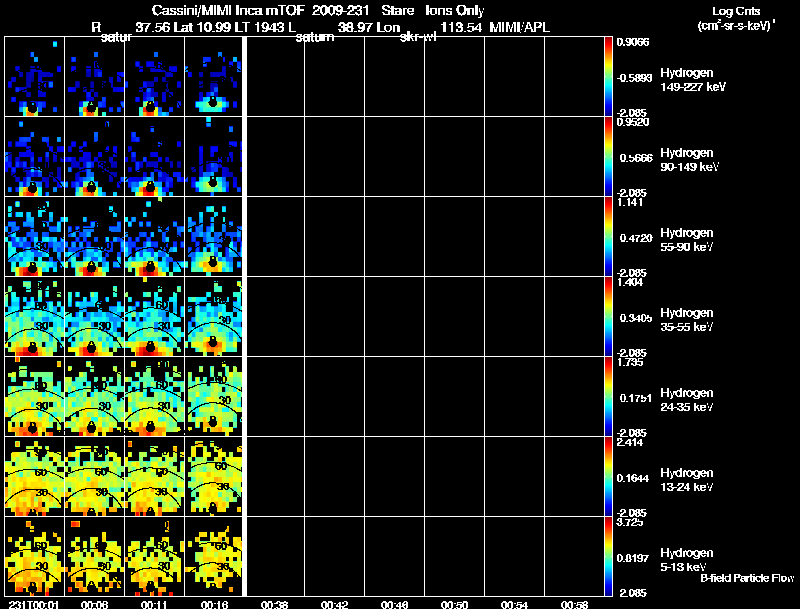Click the Hydrogen 149-227 keV image at 231T00:01
This screenshot has width=800, height=609.
[x=35, y=77]
